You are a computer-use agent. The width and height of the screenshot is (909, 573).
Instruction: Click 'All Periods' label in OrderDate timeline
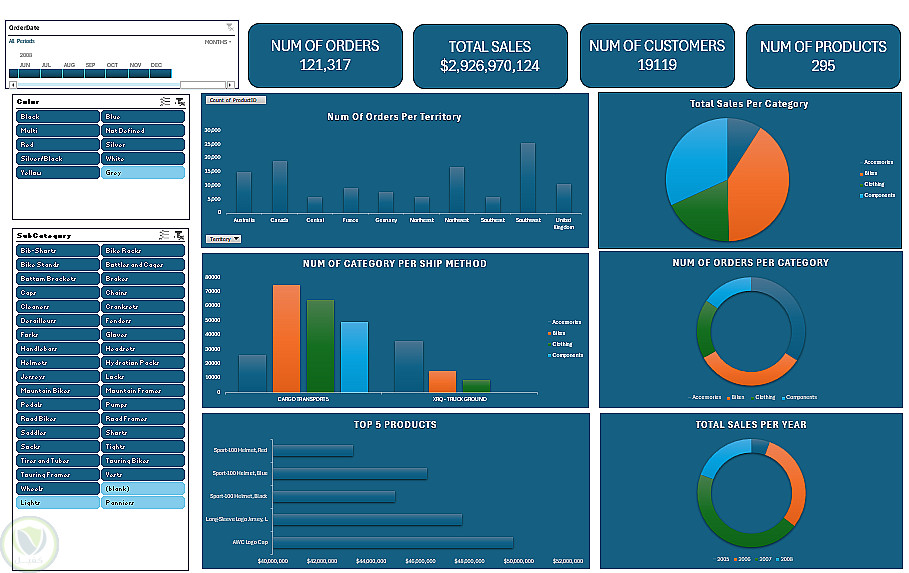[21, 41]
